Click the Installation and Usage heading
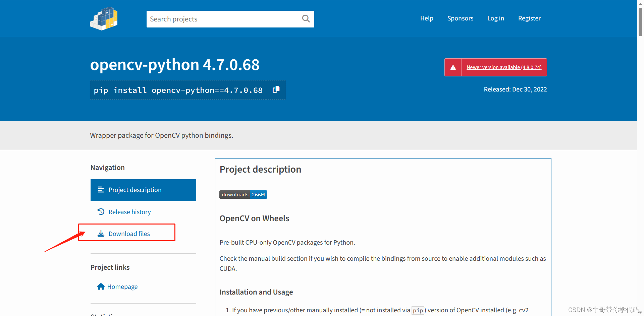Viewport: 644px width, 316px height. tap(256, 292)
